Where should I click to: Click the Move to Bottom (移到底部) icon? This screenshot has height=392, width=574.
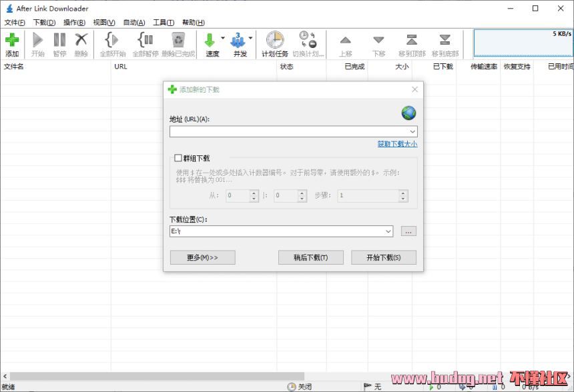445,41
